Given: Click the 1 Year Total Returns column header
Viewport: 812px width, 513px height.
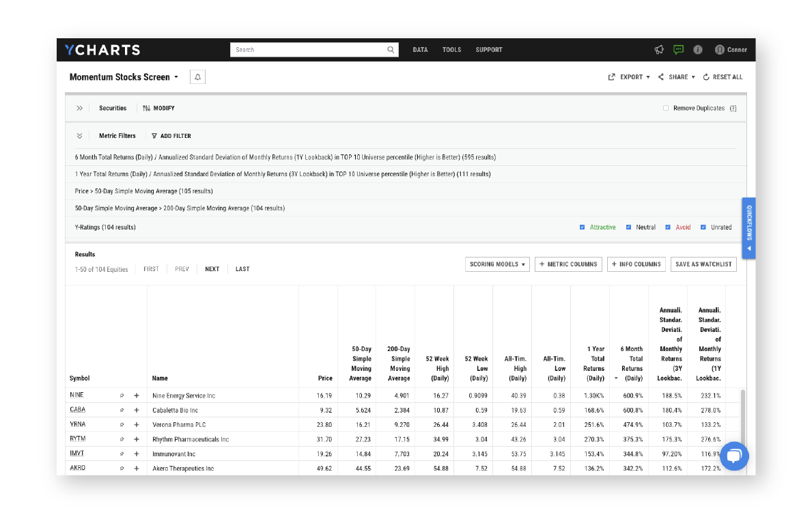Looking at the screenshot, I should coord(593,364).
